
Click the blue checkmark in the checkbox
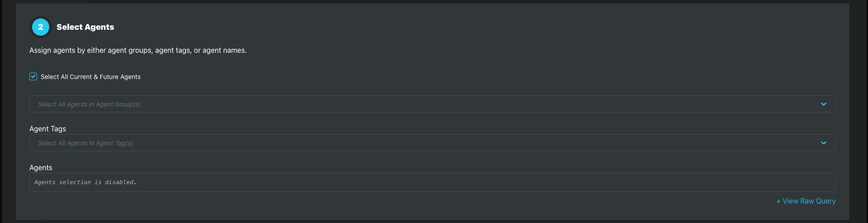33,77
